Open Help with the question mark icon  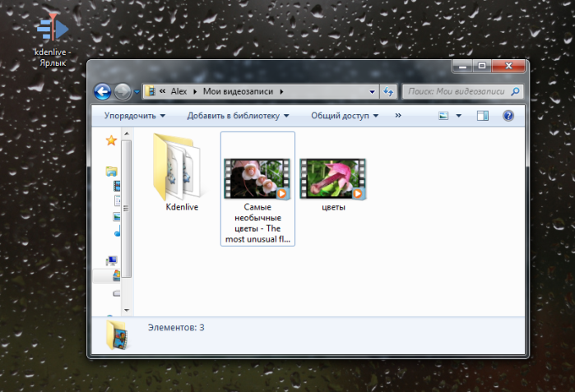[x=508, y=116]
